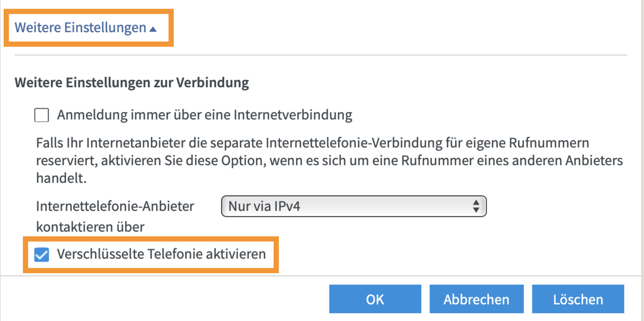Select the 'Nur via IPv4' text in combo box

point(264,206)
